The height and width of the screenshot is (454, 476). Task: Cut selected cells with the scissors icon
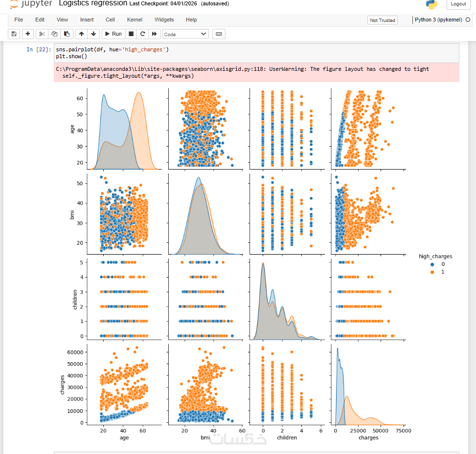[x=42, y=34]
